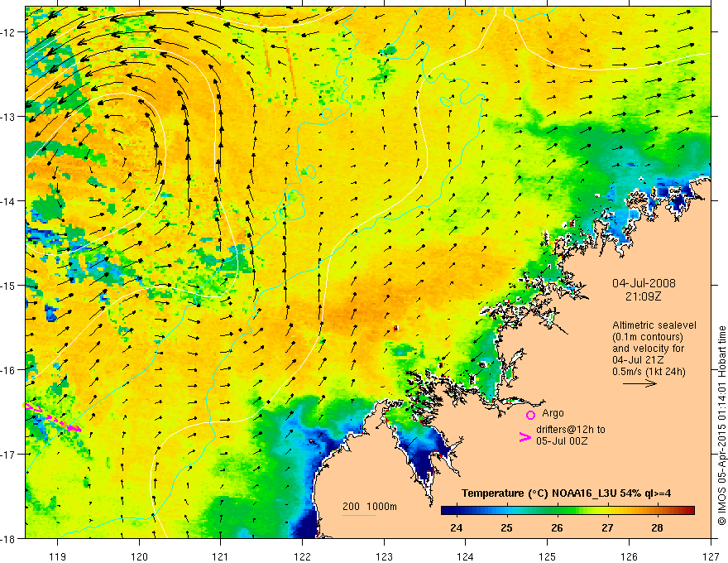Click the (0.1m contours) text line
The width and height of the screenshot is (728, 563).
(648, 337)
